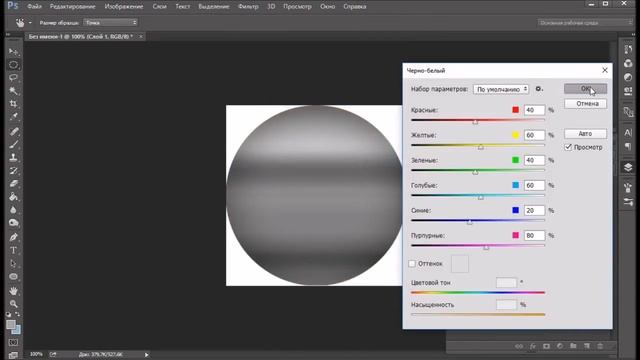Image resolution: width=640 pixels, height=360 pixels.
Task: Open the Набор параметров preset dropdown
Action: 501,89
